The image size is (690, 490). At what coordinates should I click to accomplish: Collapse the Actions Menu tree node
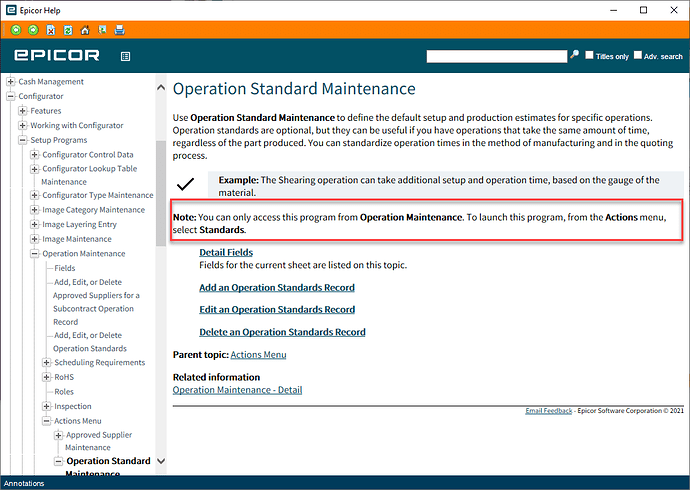point(46,421)
